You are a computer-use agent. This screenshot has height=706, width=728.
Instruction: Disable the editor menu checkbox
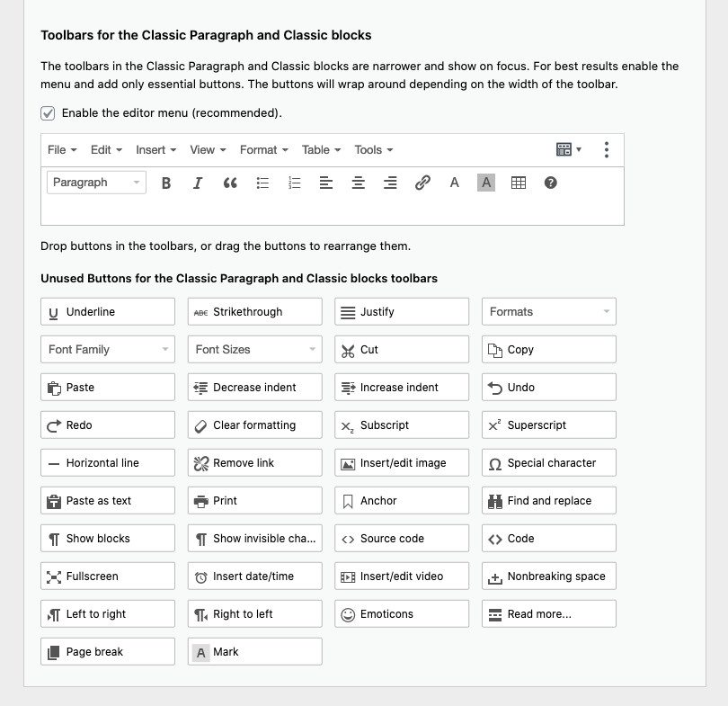pyautogui.click(x=48, y=113)
